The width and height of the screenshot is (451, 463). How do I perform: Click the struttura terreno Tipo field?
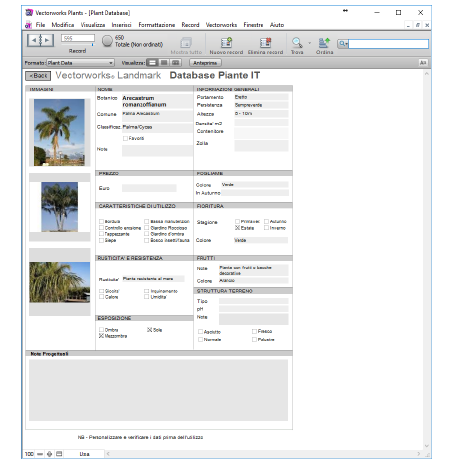(254, 301)
